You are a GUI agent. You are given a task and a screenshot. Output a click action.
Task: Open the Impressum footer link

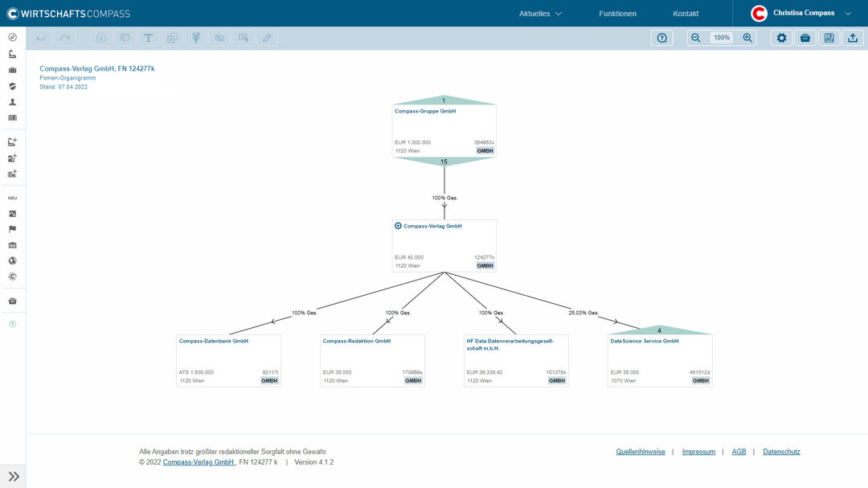[x=698, y=452]
